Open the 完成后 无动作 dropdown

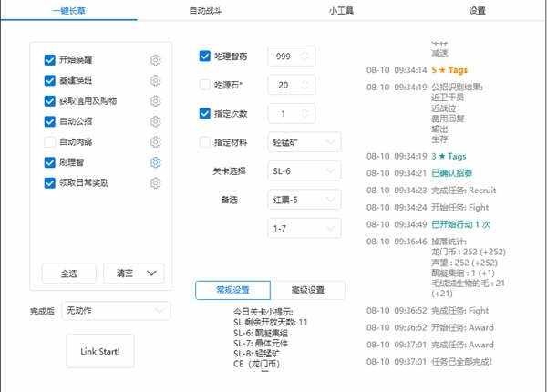pyautogui.click(x=115, y=311)
